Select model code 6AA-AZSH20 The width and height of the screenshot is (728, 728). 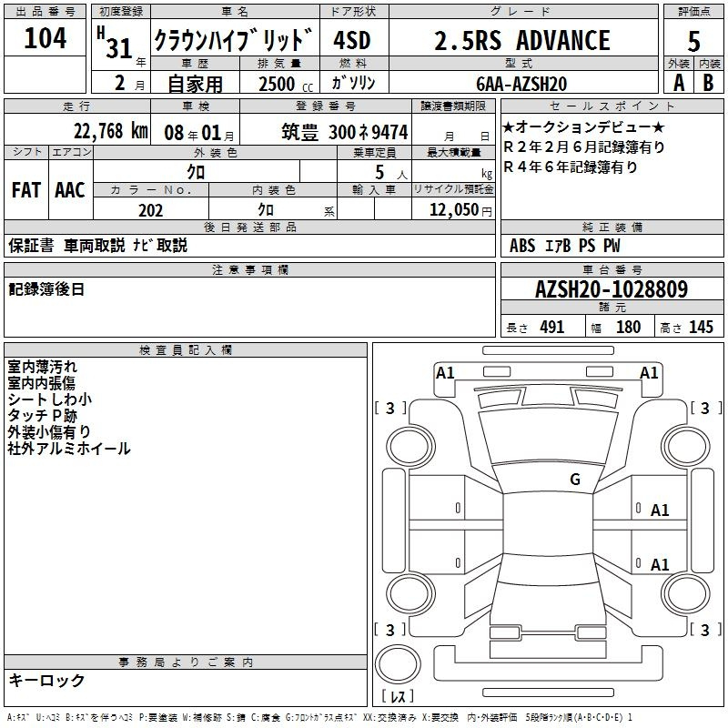point(521,84)
